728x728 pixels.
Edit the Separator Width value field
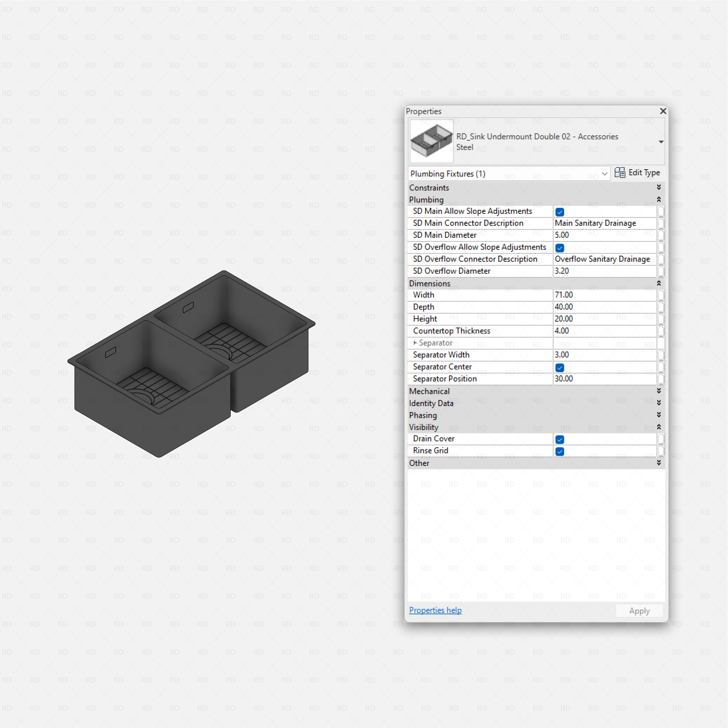tap(603, 355)
